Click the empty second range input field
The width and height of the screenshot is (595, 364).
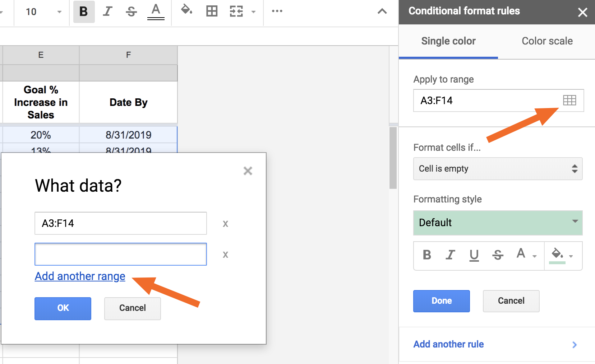(x=120, y=254)
